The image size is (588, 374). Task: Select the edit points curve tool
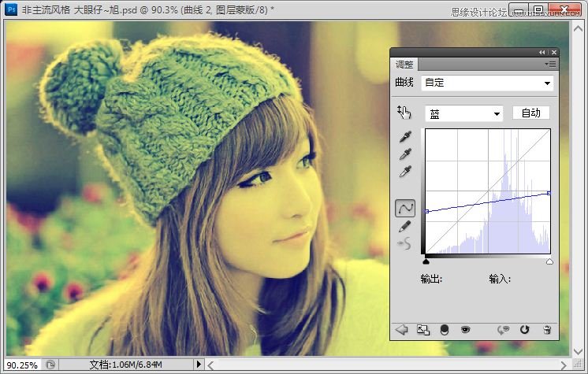click(405, 208)
